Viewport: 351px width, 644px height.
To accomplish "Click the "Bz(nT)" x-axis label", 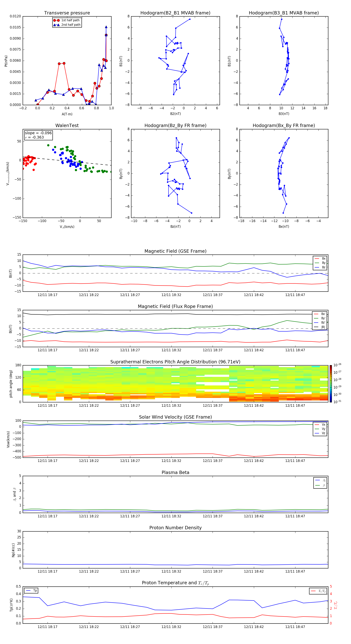I will pos(175,227).
